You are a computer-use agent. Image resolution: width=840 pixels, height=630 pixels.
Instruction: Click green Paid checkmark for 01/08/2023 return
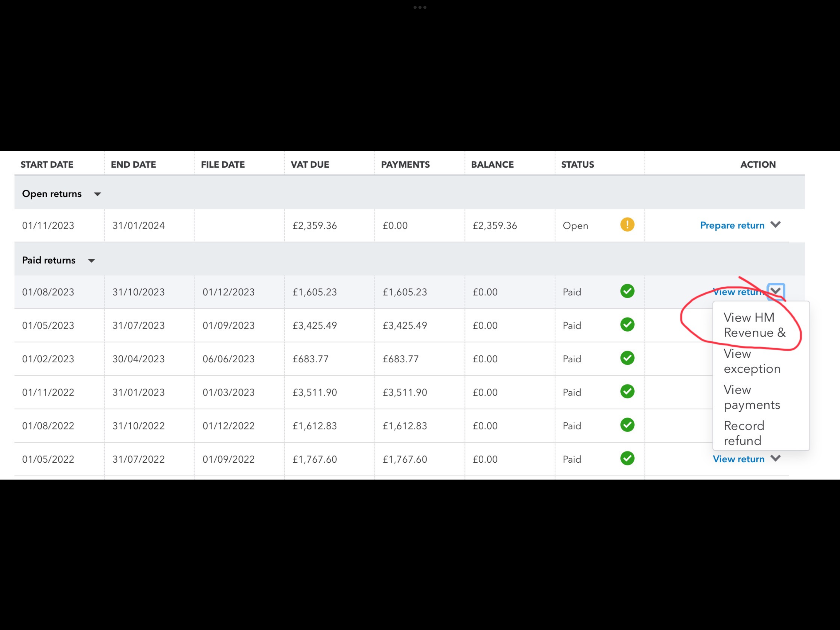(x=627, y=291)
